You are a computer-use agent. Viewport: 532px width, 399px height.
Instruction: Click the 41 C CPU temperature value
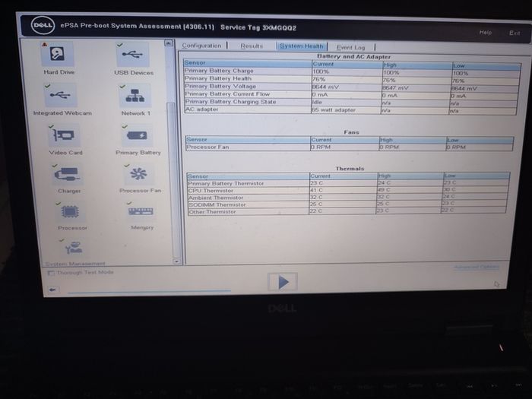316,190
